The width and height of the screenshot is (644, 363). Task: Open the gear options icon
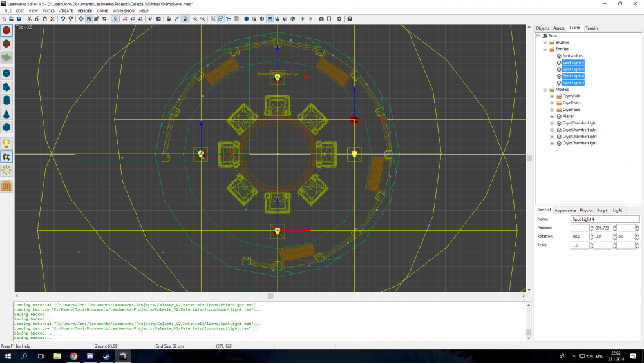[339, 19]
